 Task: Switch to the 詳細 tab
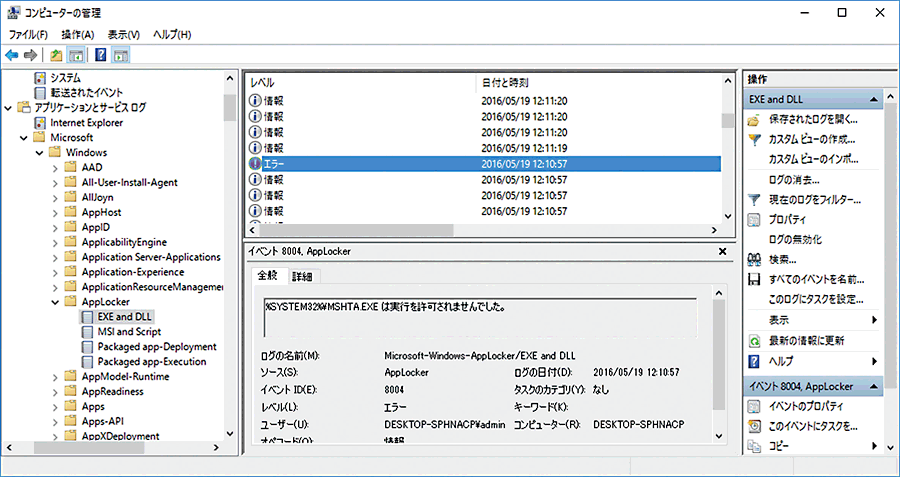click(302, 276)
